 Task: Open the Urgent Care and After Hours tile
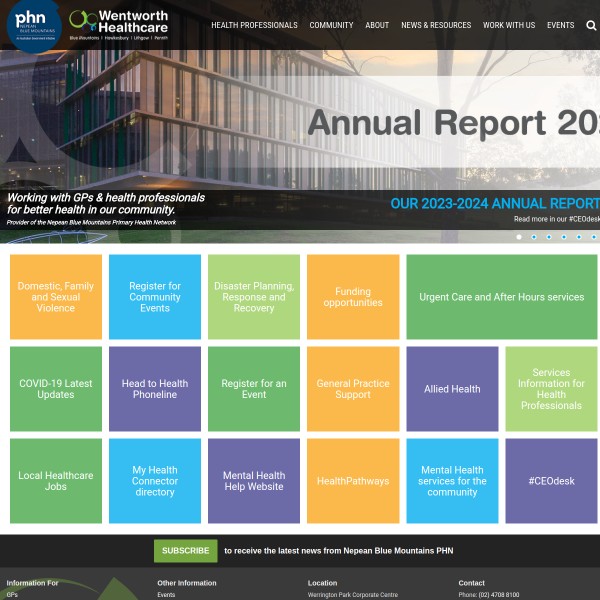pos(501,297)
